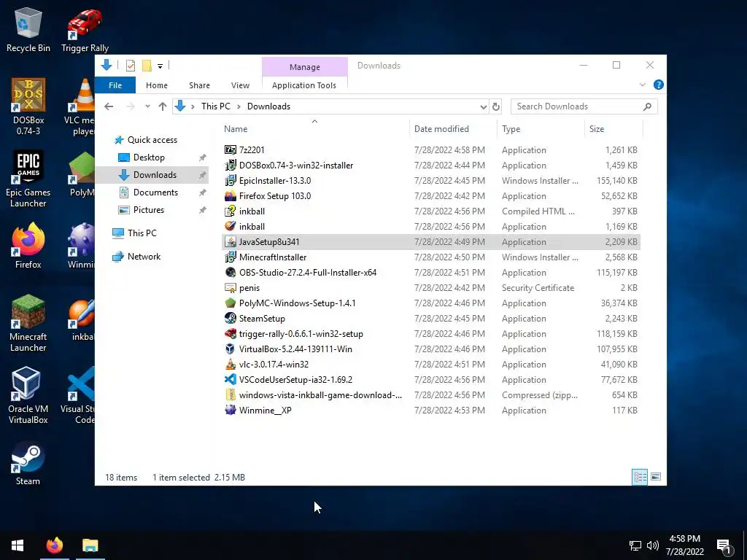Switch to the View ribbon tab
The width and height of the screenshot is (747, 560).
(x=240, y=85)
